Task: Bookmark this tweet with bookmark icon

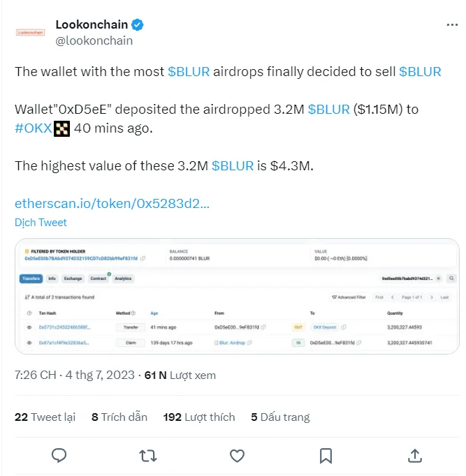Action: coord(326,456)
